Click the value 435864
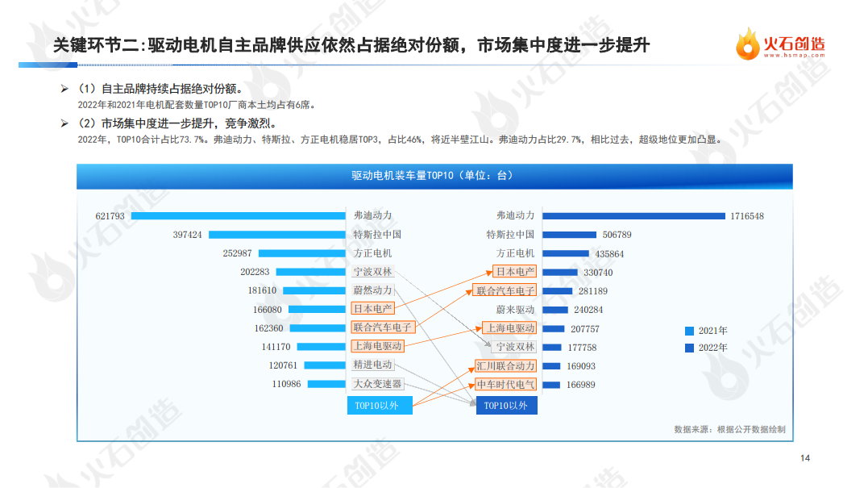 pos(609,254)
